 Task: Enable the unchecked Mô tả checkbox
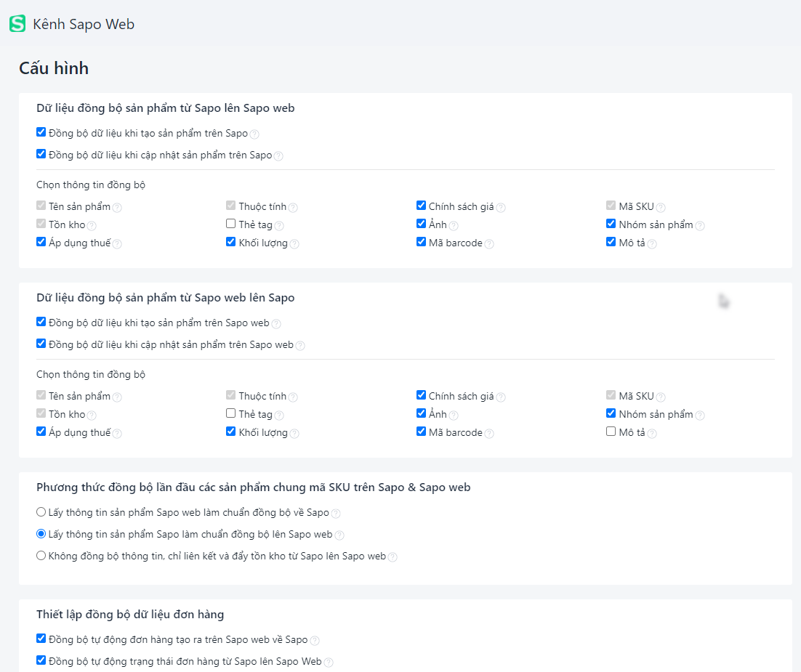(x=611, y=432)
